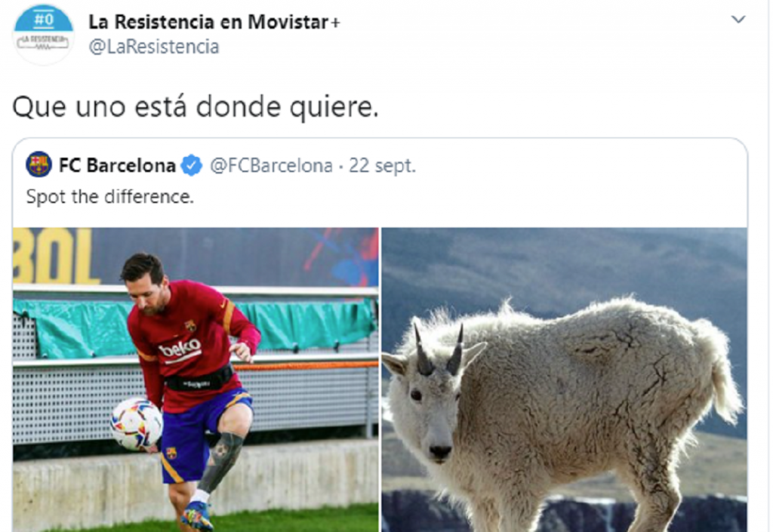
Task: Expand the tweet options chevron
Action: [738, 19]
